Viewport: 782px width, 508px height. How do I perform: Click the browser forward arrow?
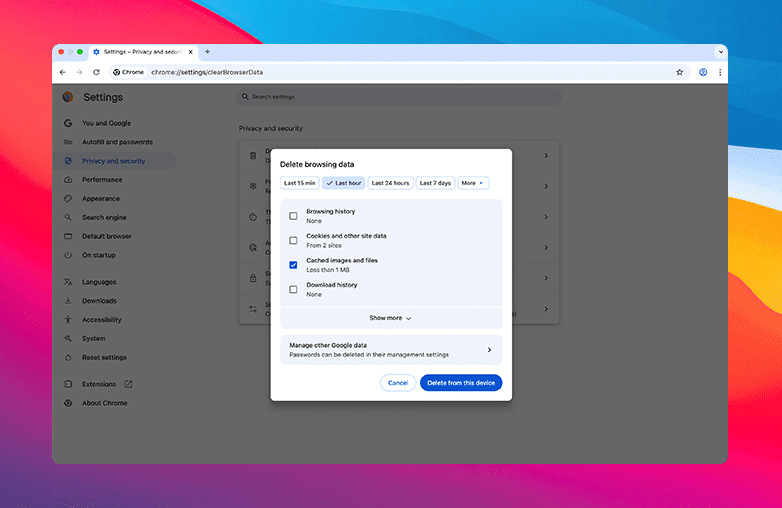point(79,72)
